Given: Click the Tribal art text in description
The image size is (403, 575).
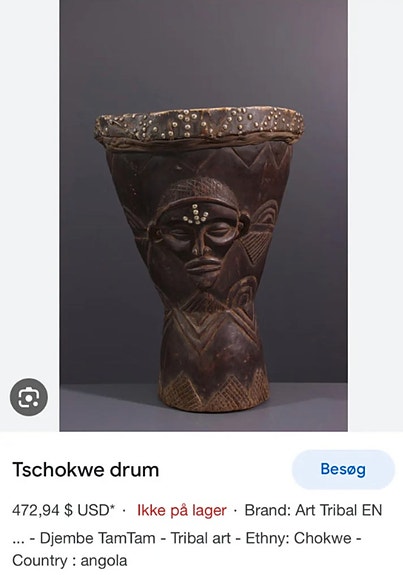Looking at the screenshot, I should pos(201,538).
